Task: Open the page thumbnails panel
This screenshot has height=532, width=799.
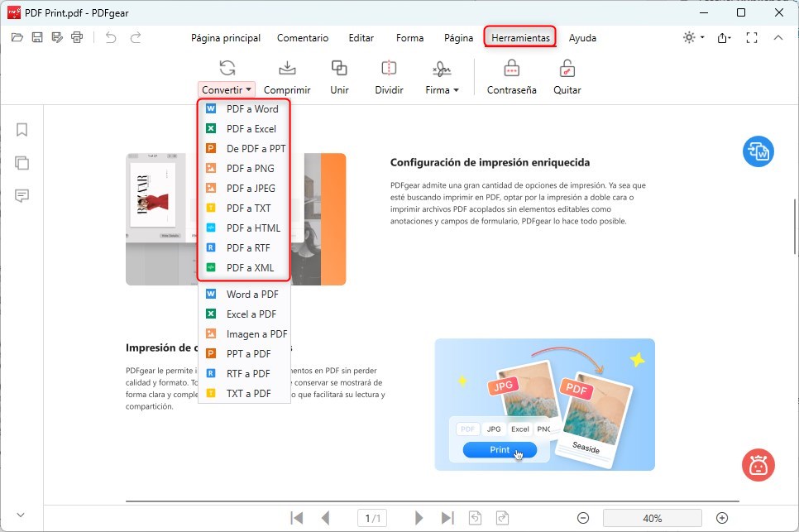Action: 22,163
